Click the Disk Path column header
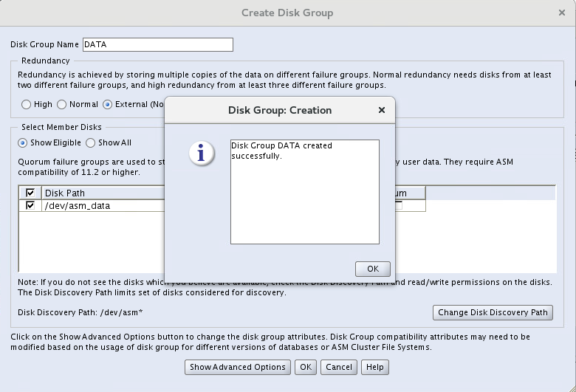The width and height of the screenshot is (576, 392). (x=103, y=193)
